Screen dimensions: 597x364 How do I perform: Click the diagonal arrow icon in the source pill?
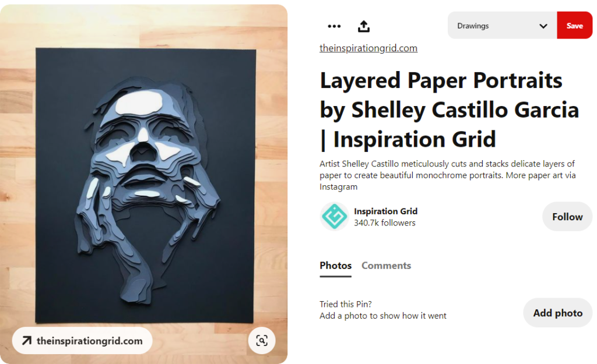pyautogui.click(x=27, y=341)
